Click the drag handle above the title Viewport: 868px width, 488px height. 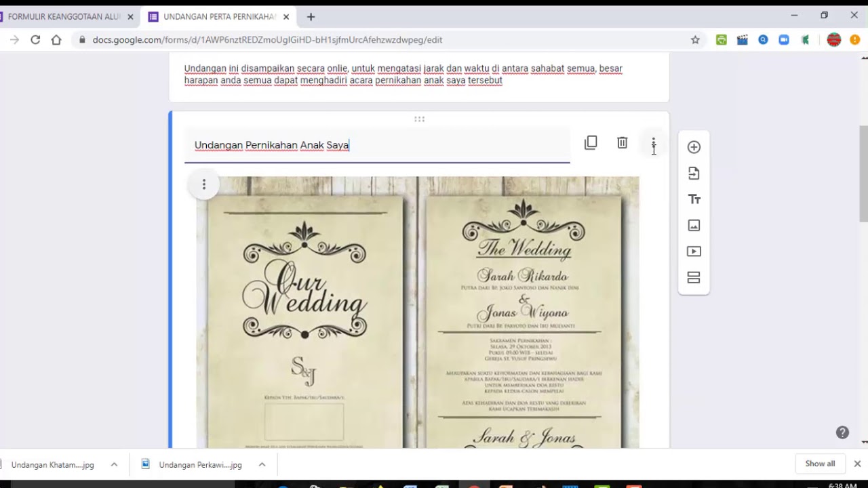(x=419, y=119)
